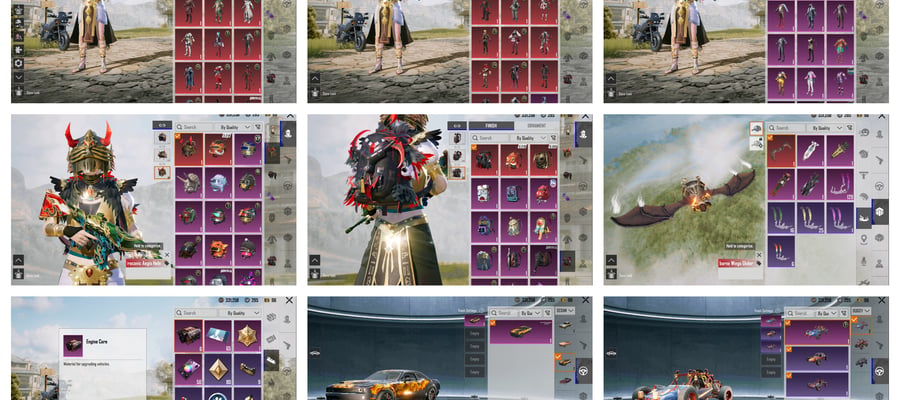Open location pin category in glider sidebar

click(864, 238)
